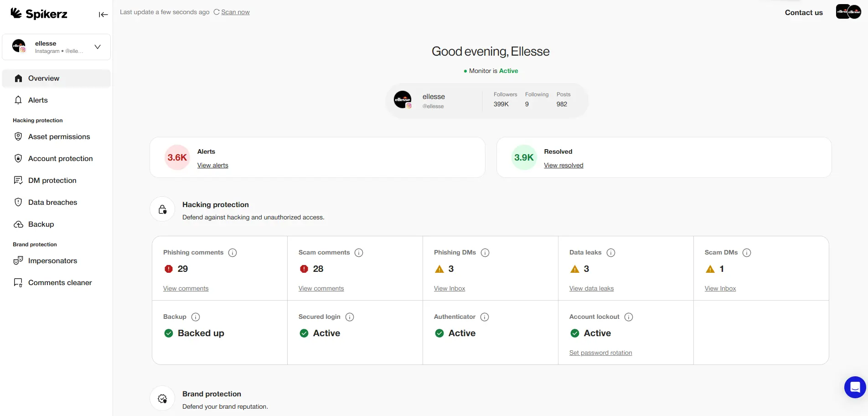This screenshot has height=416, width=868.
Task: Click info icon next to Backup
Action: (x=196, y=317)
